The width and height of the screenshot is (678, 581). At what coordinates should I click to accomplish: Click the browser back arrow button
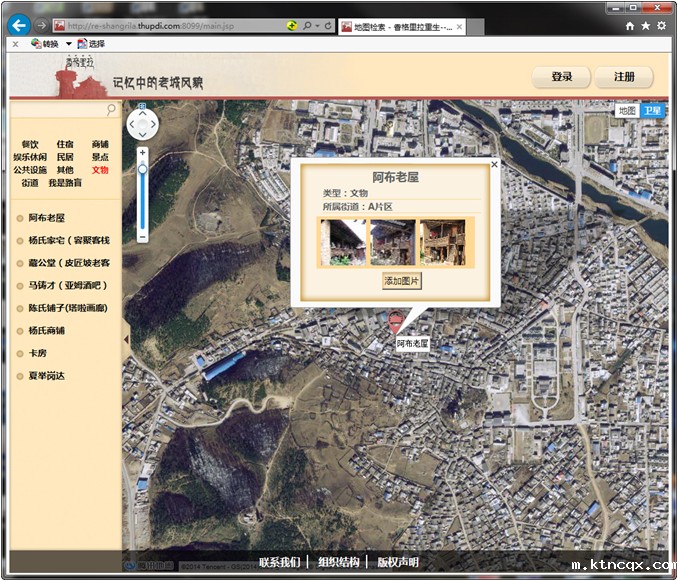coord(18,25)
